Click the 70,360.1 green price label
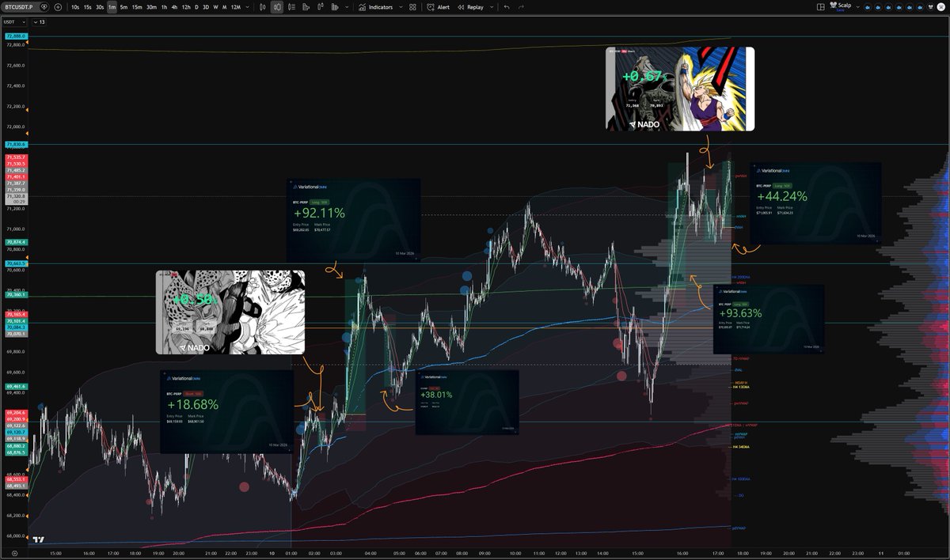 pyautogui.click(x=16, y=294)
